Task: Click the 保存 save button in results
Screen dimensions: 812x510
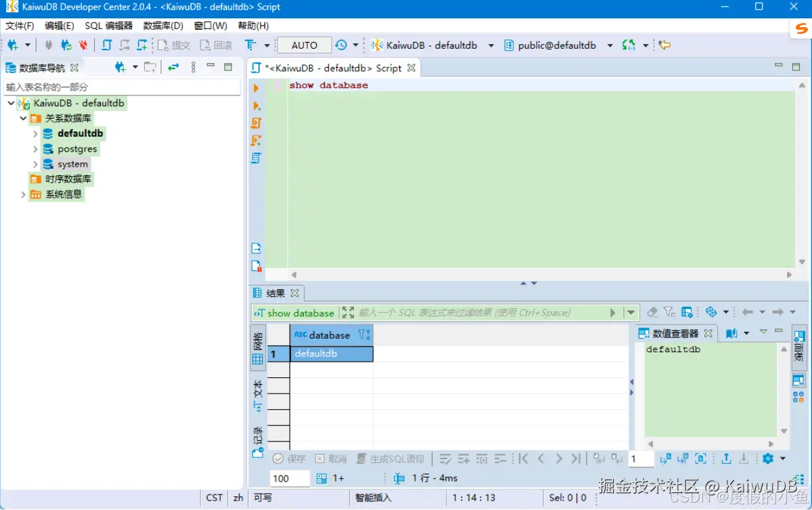Action: point(290,459)
